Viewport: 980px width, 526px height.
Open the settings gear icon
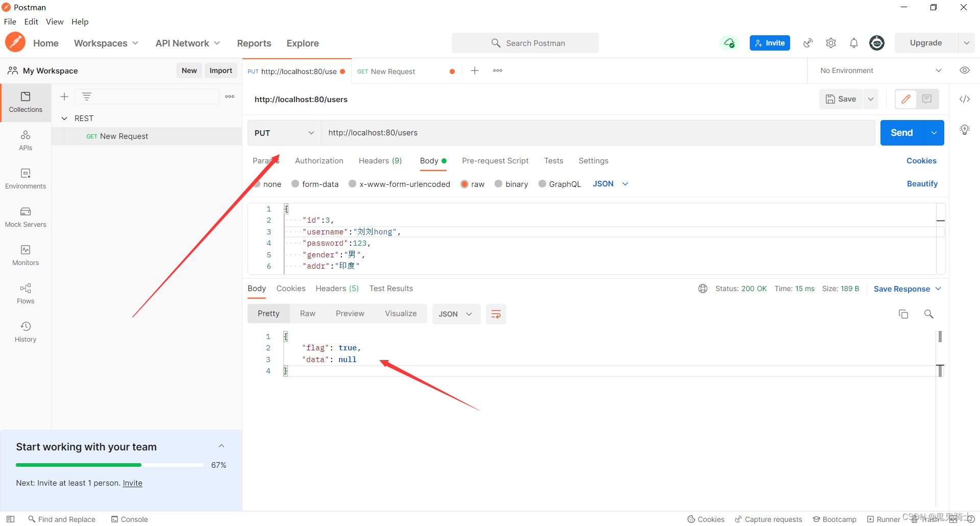coord(831,43)
